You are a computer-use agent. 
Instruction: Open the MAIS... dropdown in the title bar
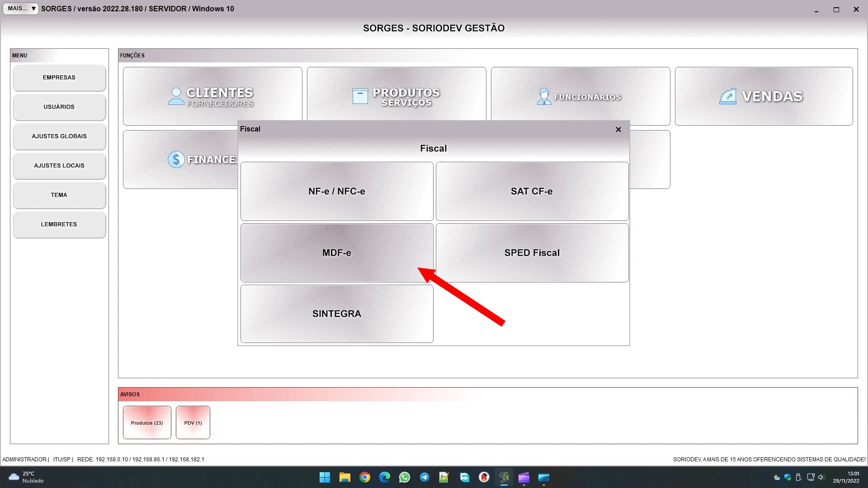[x=21, y=9]
